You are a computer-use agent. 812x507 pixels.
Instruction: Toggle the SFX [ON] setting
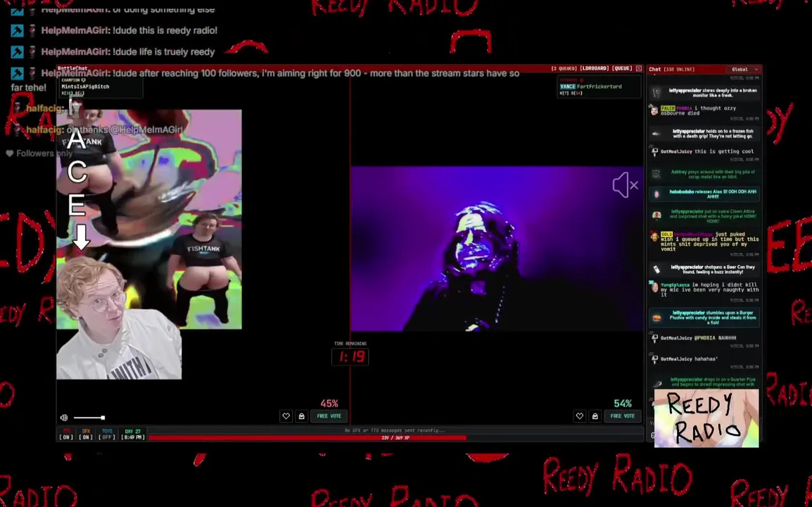coord(86,434)
